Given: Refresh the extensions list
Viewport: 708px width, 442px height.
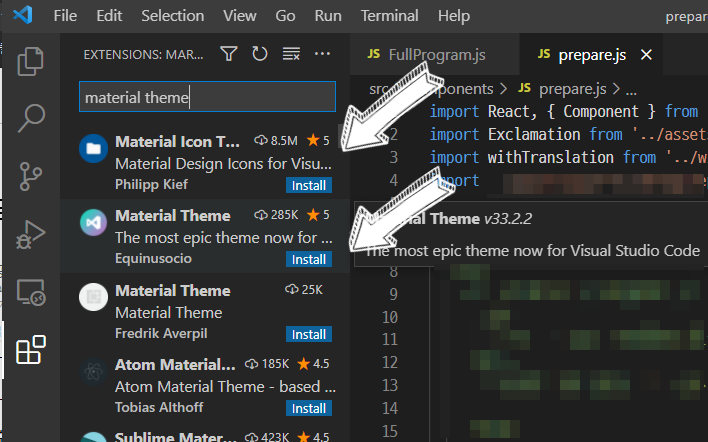Looking at the screenshot, I should [x=260, y=54].
